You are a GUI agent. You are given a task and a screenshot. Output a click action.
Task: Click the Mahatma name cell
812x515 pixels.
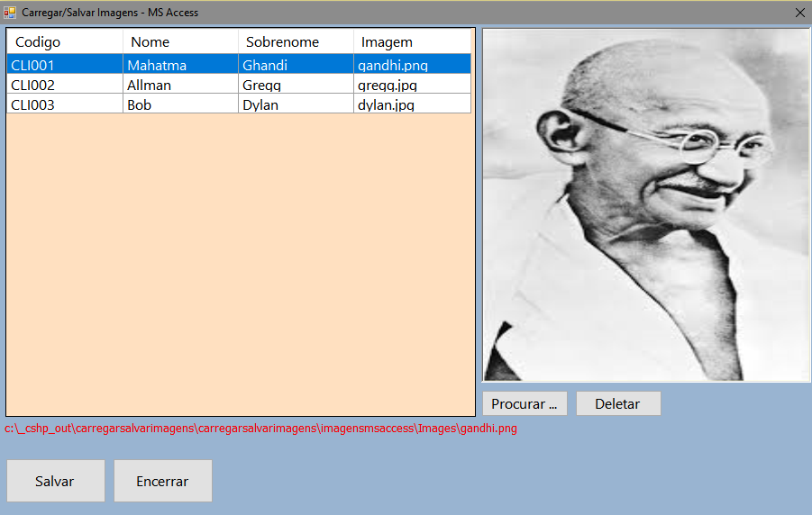[x=180, y=64]
